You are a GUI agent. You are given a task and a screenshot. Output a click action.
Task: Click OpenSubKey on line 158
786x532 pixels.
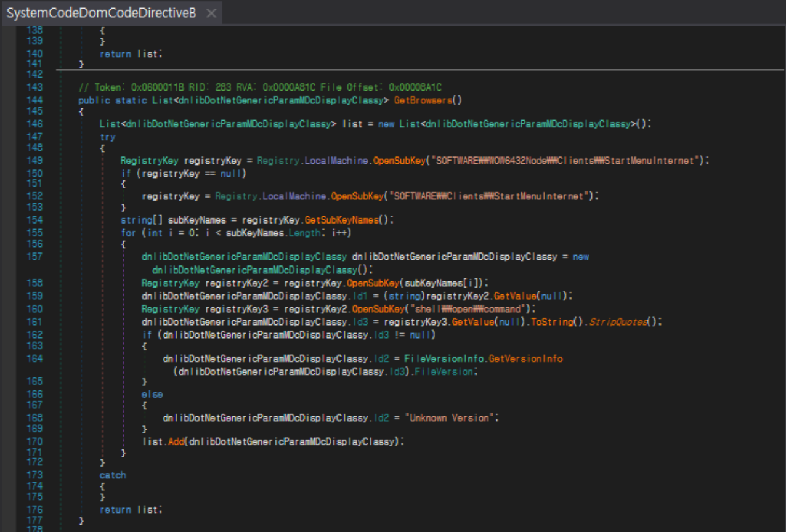tap(373, 283)
